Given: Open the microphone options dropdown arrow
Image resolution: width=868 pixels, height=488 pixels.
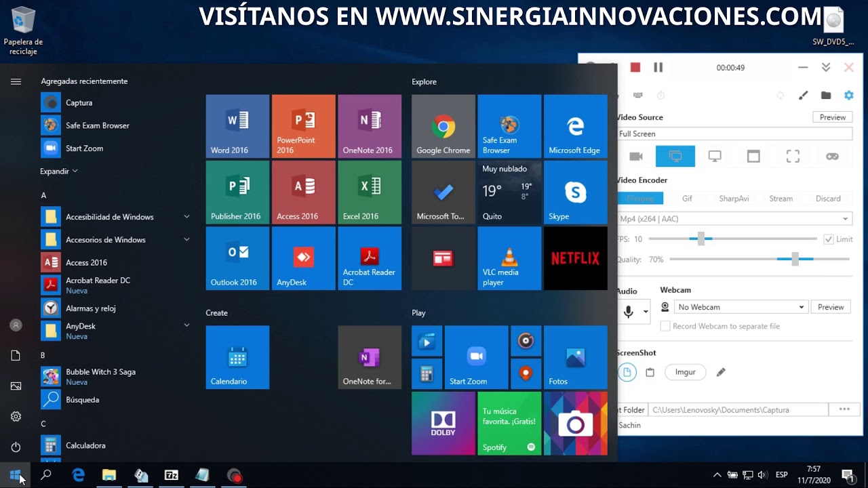Looking at the screenshot, I should tap(646, 312).
